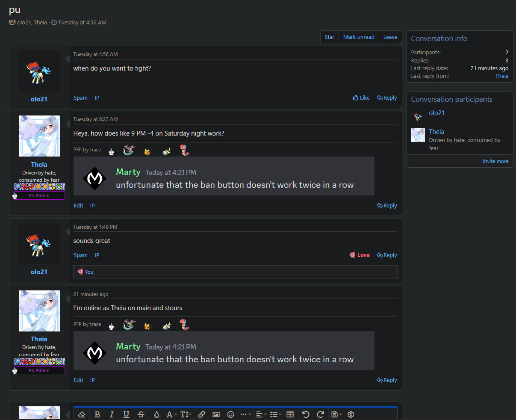The image size is (516, 420).
Task: Click the undo arrow in the editor
Action: click(x=305, y=414)
